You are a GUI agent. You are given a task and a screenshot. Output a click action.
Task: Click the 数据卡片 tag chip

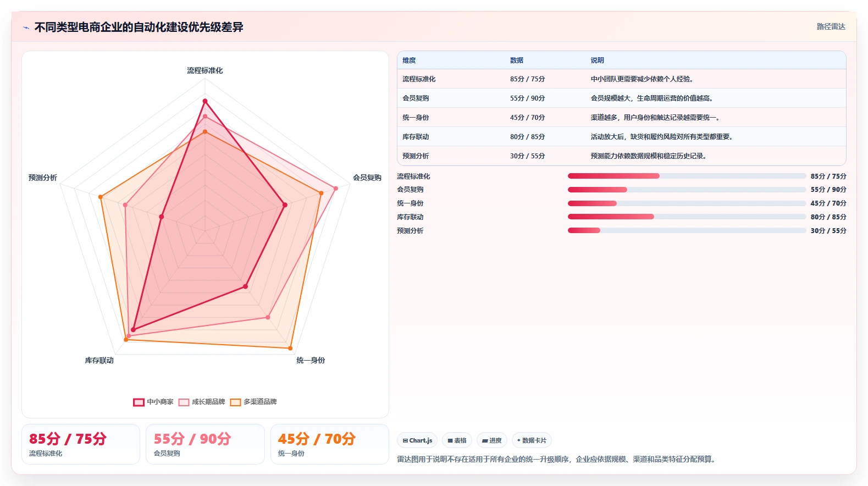(x=532, y=440)
